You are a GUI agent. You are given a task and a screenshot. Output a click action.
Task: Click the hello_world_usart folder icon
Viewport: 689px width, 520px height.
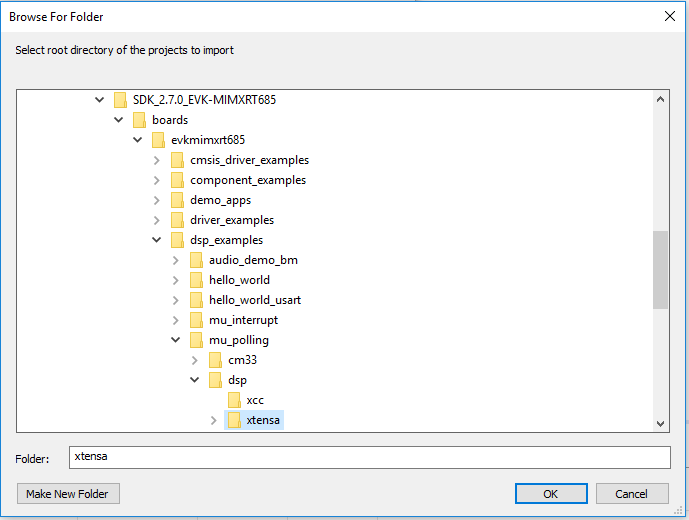[196, 300]
